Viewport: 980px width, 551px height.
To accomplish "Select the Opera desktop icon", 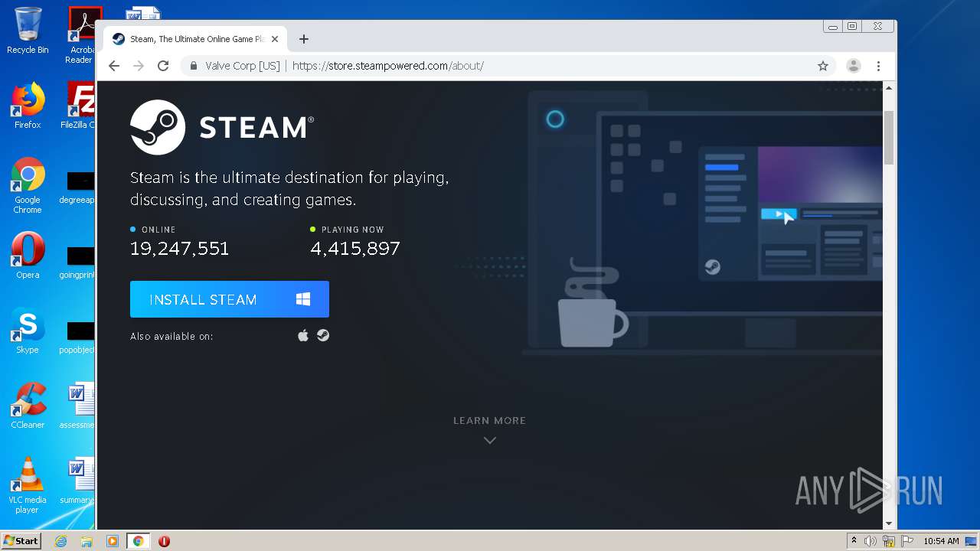I will [28, 255].
